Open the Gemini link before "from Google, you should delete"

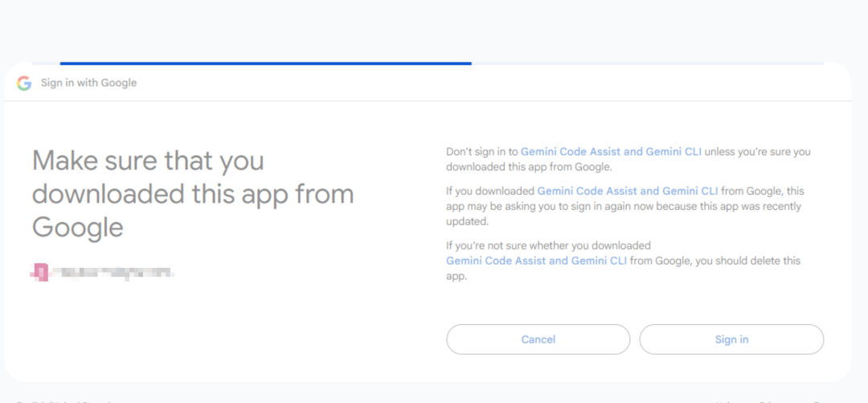(x=536, y=261)
